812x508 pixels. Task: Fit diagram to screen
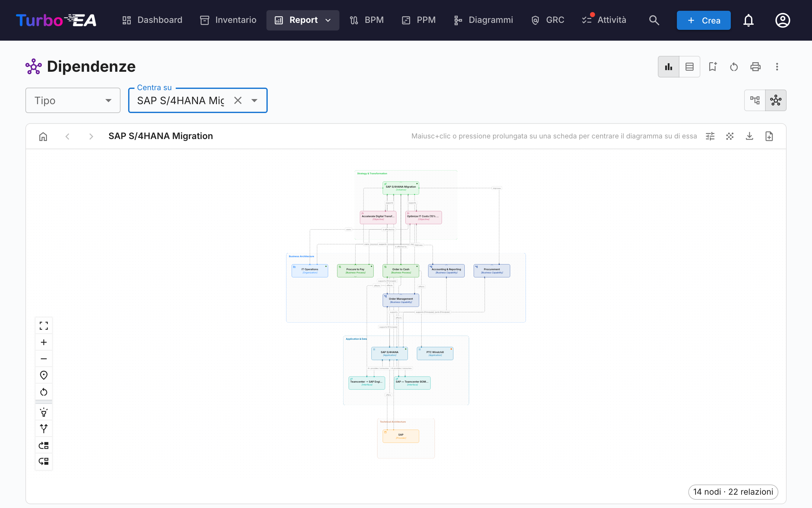(x=44, y=325)
